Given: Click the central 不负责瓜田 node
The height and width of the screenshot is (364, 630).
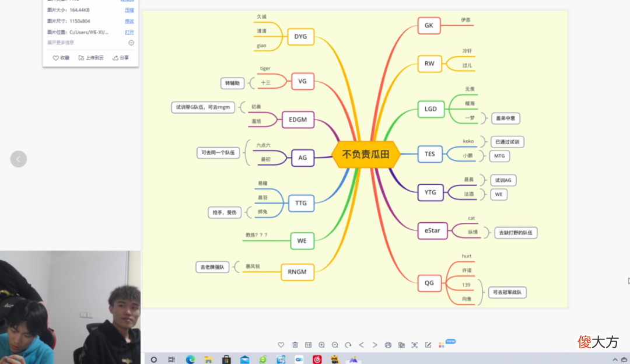Looking at the screenshot, I should coord(366,154).
